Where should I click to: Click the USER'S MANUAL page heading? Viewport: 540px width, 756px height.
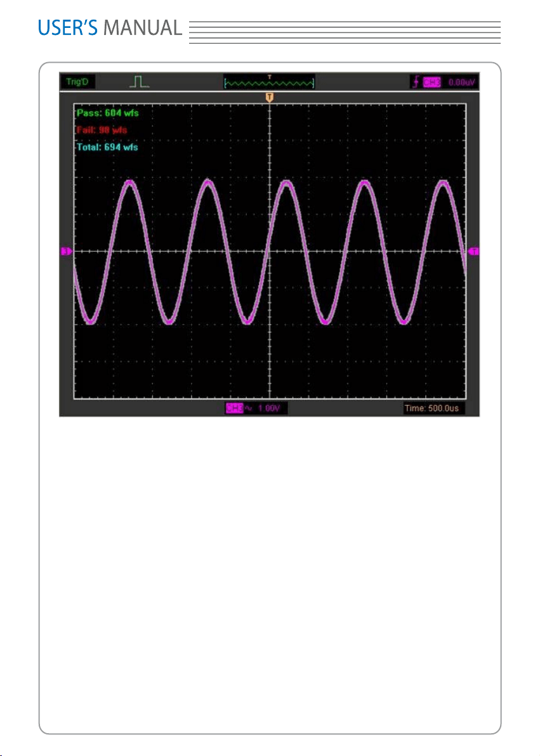[110, 28]
